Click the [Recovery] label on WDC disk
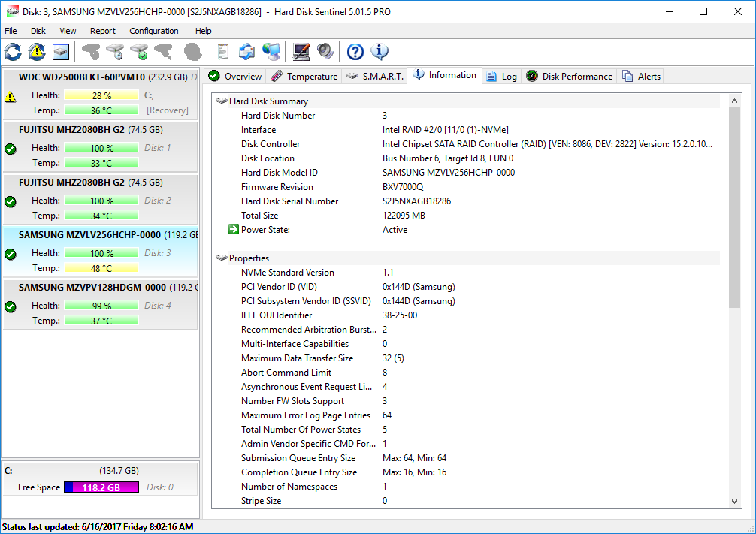Viewport: 756px width, 534px height. [168, 110]
